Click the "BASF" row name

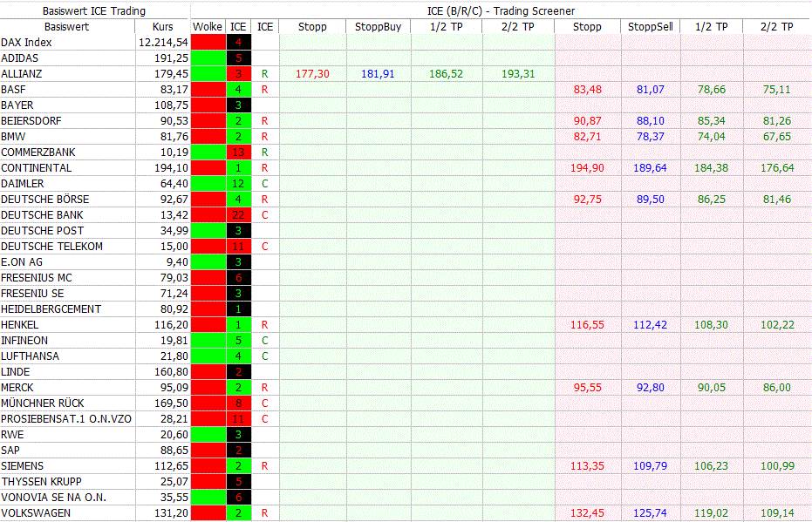coord(13,90)
